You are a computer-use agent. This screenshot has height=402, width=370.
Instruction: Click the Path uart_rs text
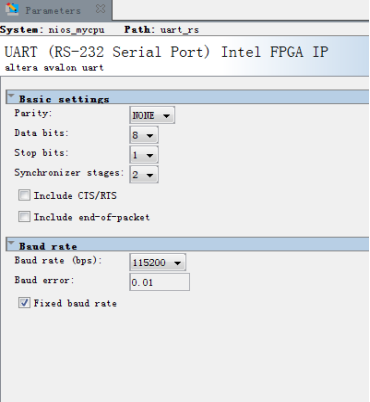coord(162,30)
